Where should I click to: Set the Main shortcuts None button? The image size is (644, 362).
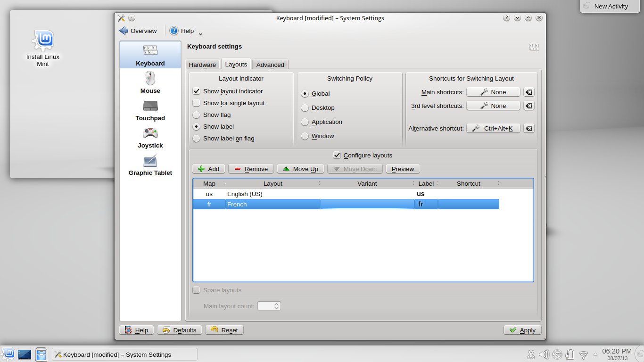click(x=493, y=92)
